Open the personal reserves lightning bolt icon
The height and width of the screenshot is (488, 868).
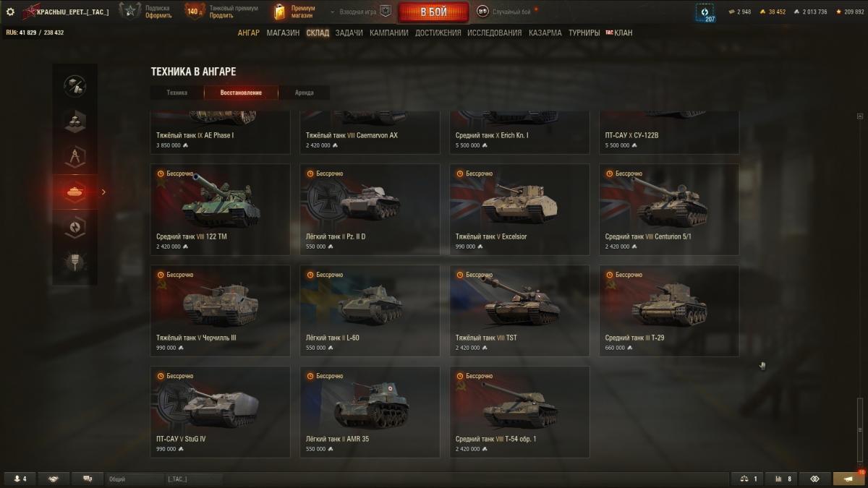tap(75, 226)
